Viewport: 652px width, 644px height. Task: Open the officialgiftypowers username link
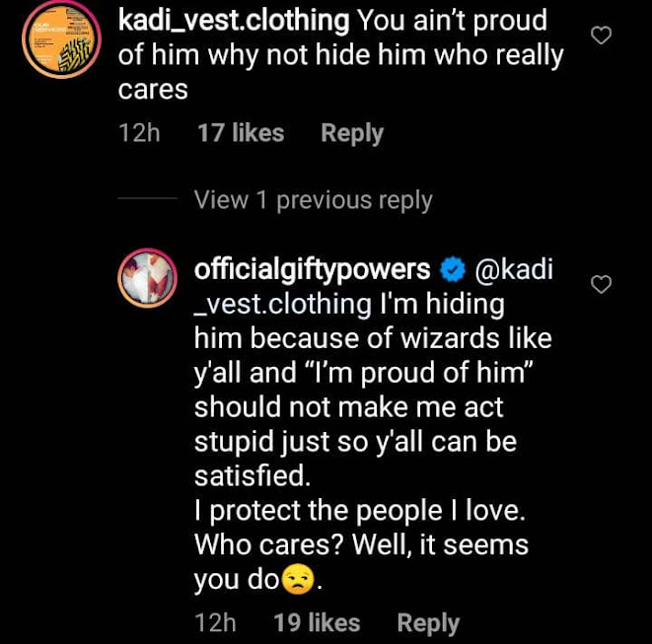point(312,271)
